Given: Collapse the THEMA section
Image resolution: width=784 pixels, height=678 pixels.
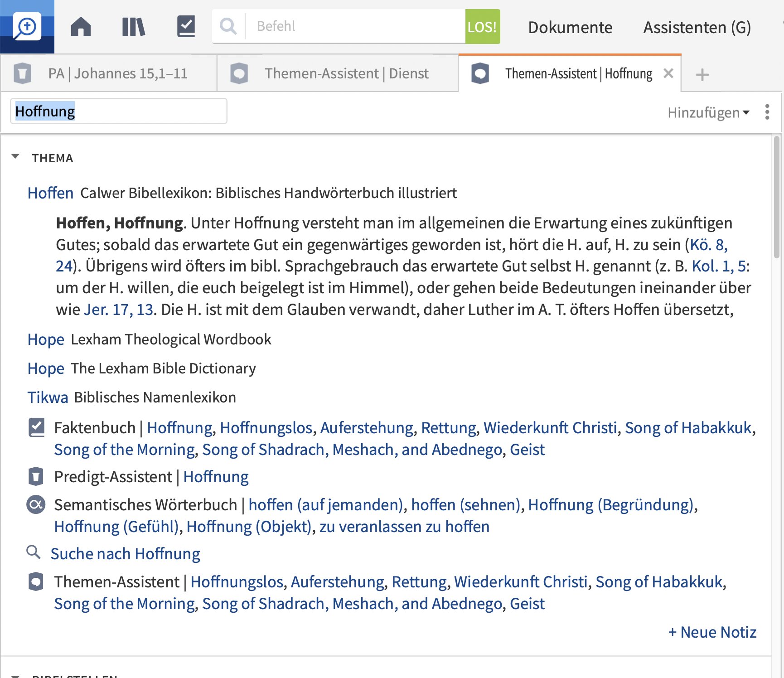Looking at the screenshot, I should 15,157.
